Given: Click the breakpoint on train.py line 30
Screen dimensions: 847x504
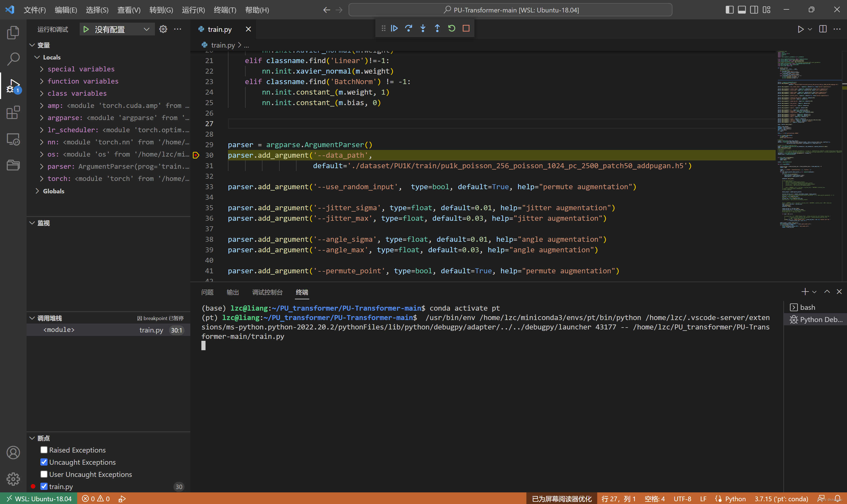Looking at the screenshot, I should tap(196, 155).
